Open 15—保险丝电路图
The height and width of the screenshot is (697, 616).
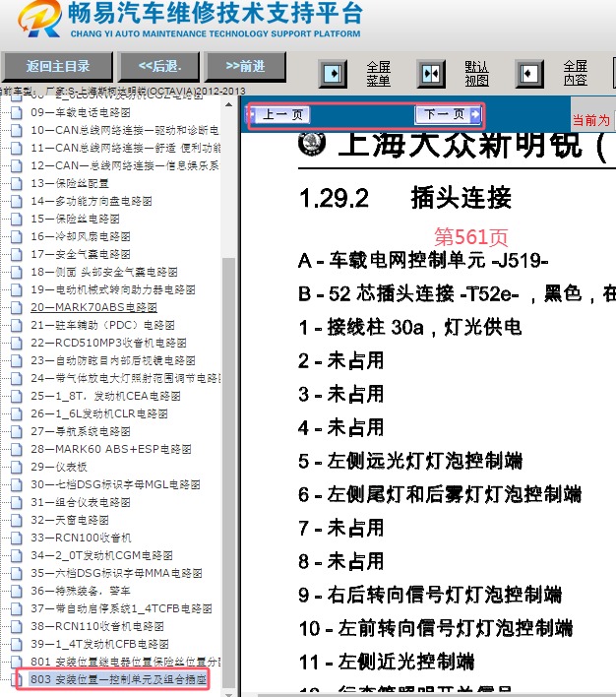click(x=75, y=219)
